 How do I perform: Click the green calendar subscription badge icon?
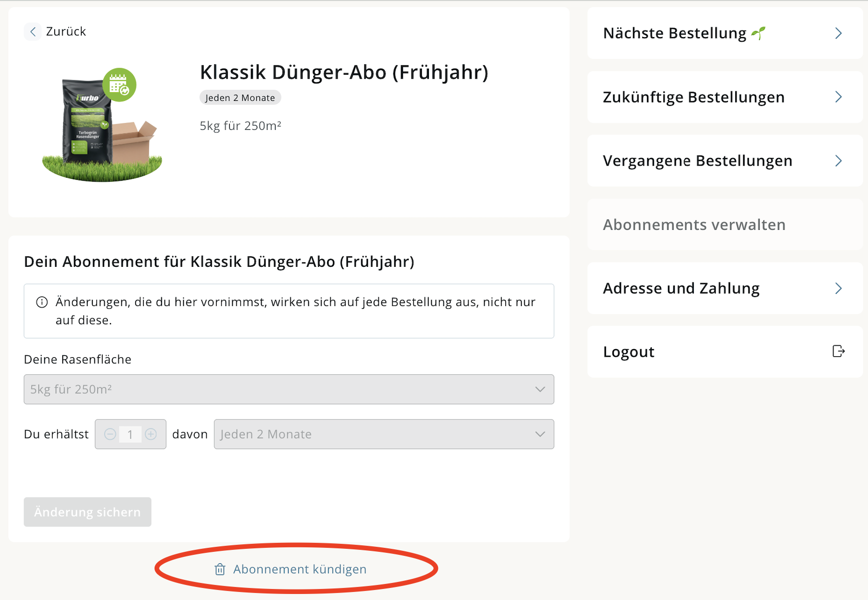[119, 85]
